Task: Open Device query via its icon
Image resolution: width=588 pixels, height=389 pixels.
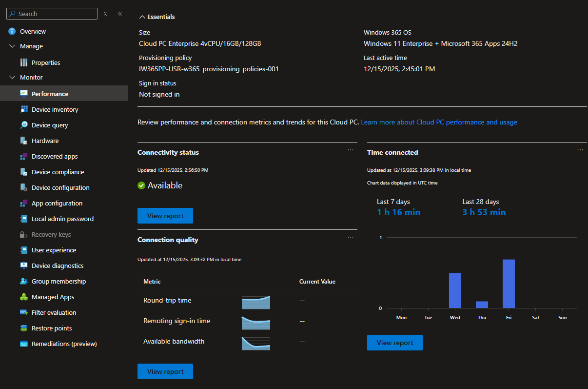Action: coord(24,125)
